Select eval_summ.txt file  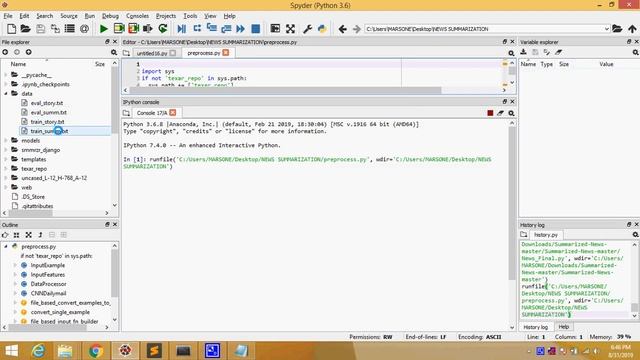tap(49, 112)
